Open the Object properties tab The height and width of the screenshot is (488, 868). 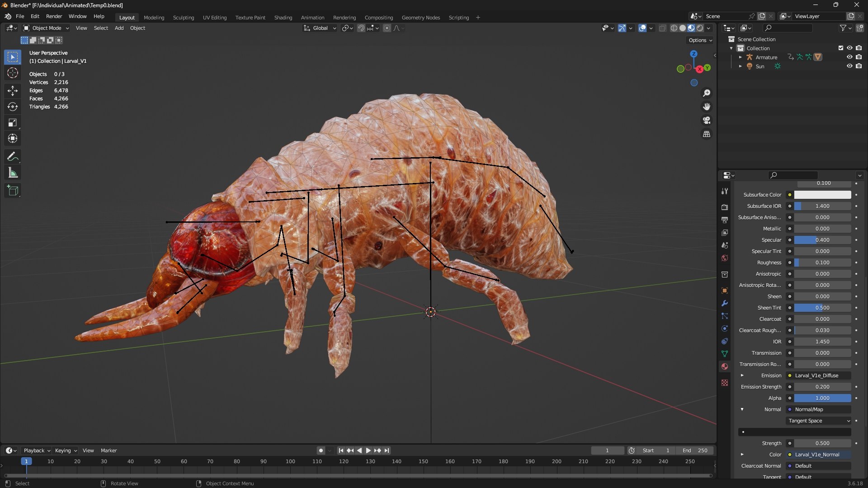[x=725, y=291]
